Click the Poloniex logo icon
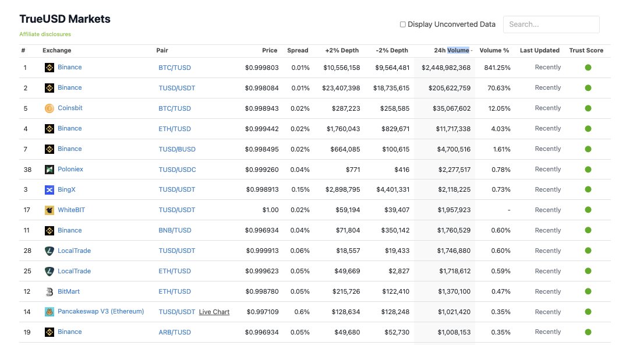 tap(49, 170)
